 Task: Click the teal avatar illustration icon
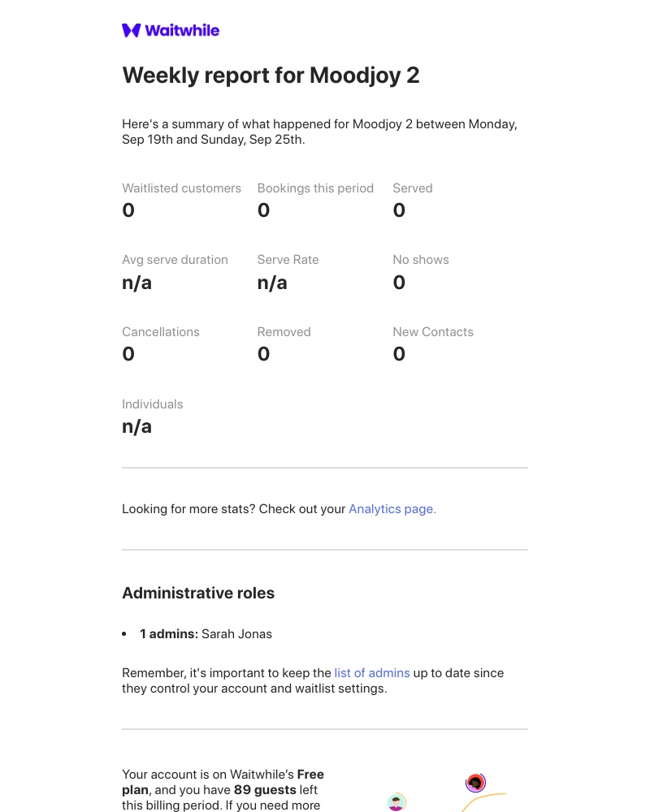[x=396, y=802]
